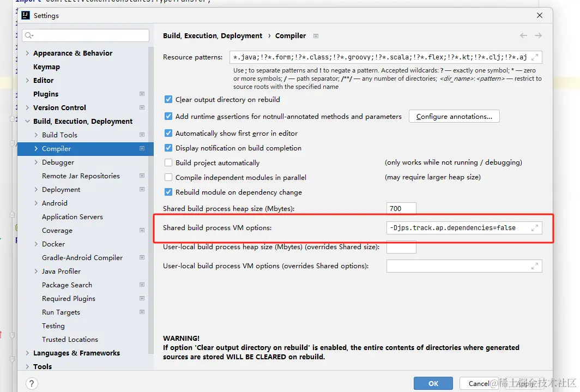Toggle Rebuild module on dependency change

coord(168,192)
